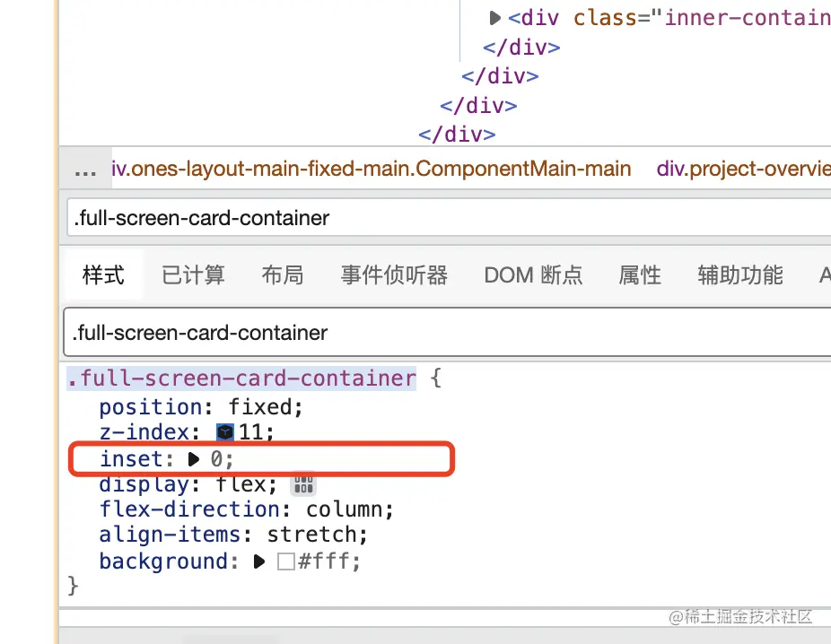Click the align-items property name
Viewport: 831px width, 644px height.
click(171, 535)
